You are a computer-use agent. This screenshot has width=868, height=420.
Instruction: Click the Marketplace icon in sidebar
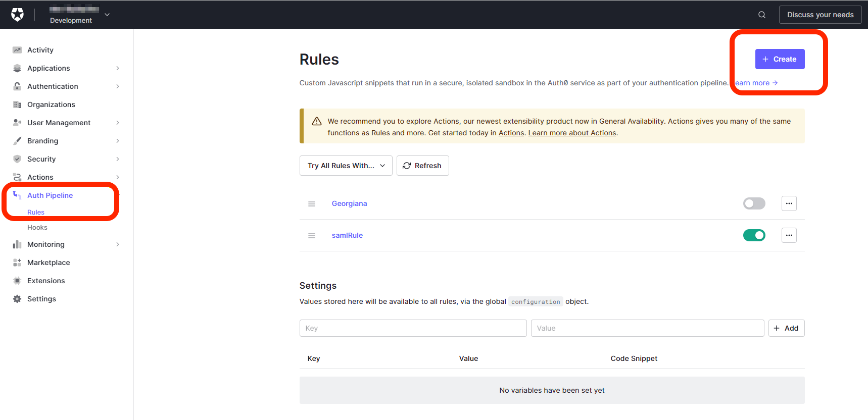pyautogui.click(x=17, y=262)
